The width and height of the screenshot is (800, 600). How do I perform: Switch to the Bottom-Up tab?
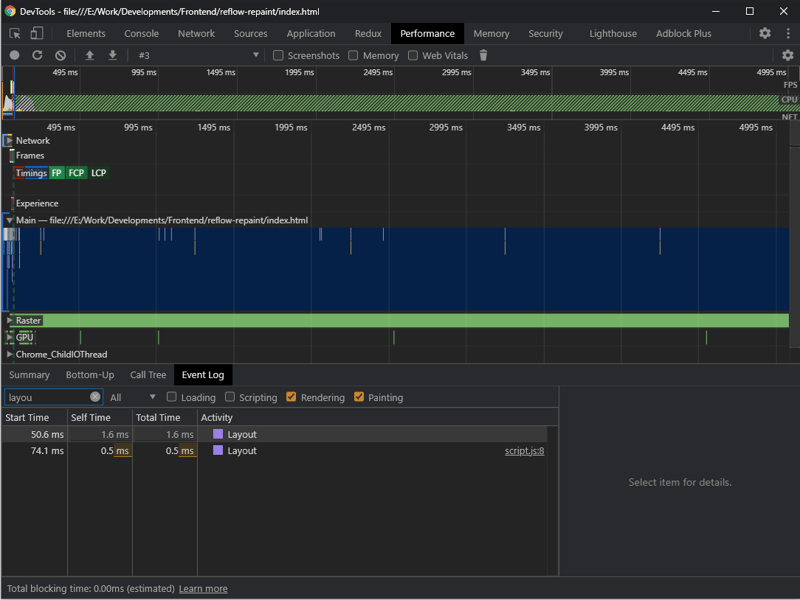[90, 375]
